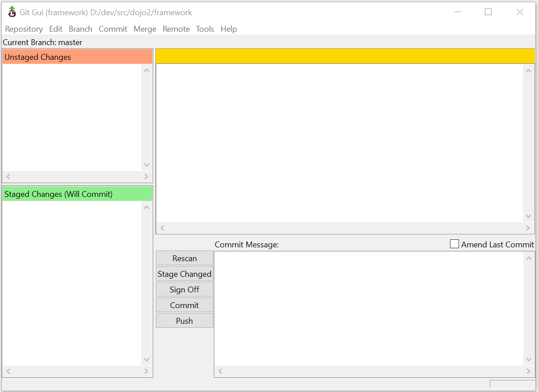
Task: Click the Commit Message: label
Action: 246,244
